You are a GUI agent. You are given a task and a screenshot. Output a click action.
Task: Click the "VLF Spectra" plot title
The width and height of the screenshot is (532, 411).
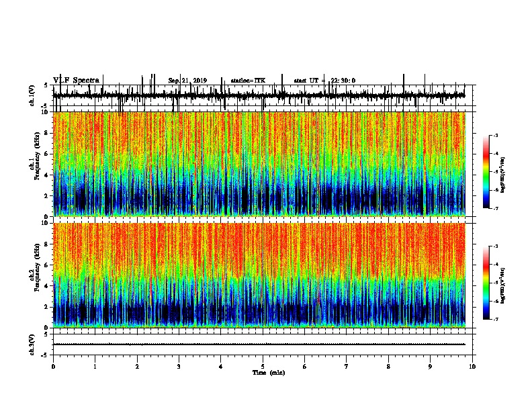76,81
